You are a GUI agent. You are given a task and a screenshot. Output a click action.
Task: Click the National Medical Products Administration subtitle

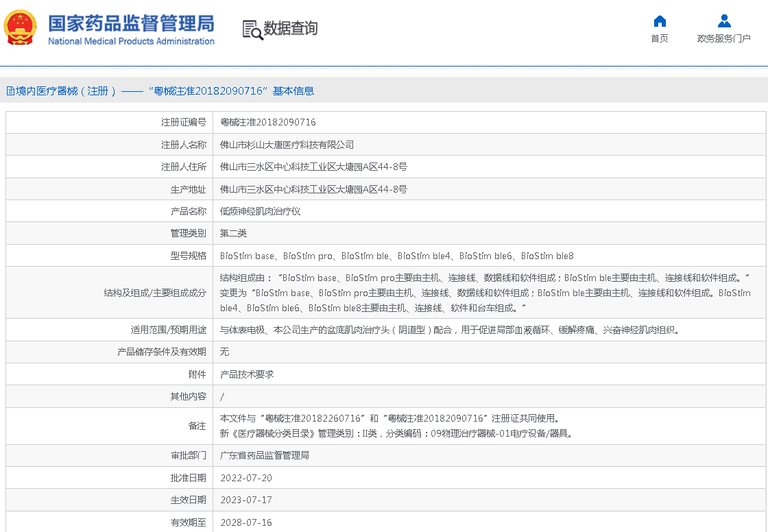coord(131,42)
